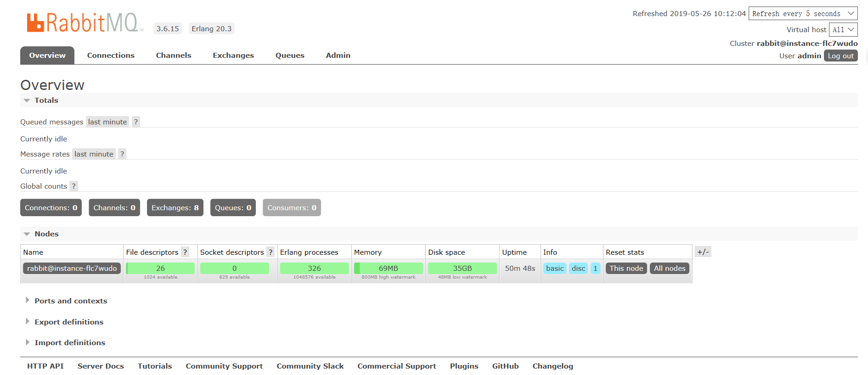This screenshot has height=375, width=868.
Task: Click the basic info tag
Action: click(555, 268)
